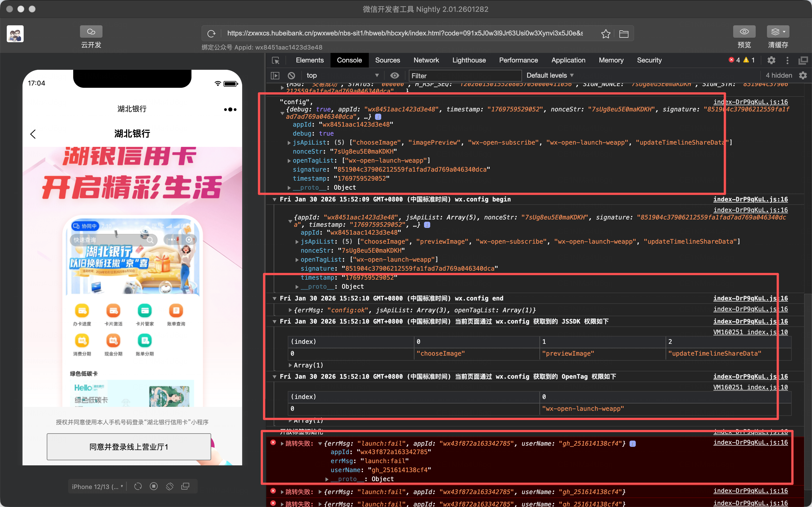Viewport: 812px width, 507px height.
Task: Click the cloud development (云开发) icon
Action: [x=91, y=32]
